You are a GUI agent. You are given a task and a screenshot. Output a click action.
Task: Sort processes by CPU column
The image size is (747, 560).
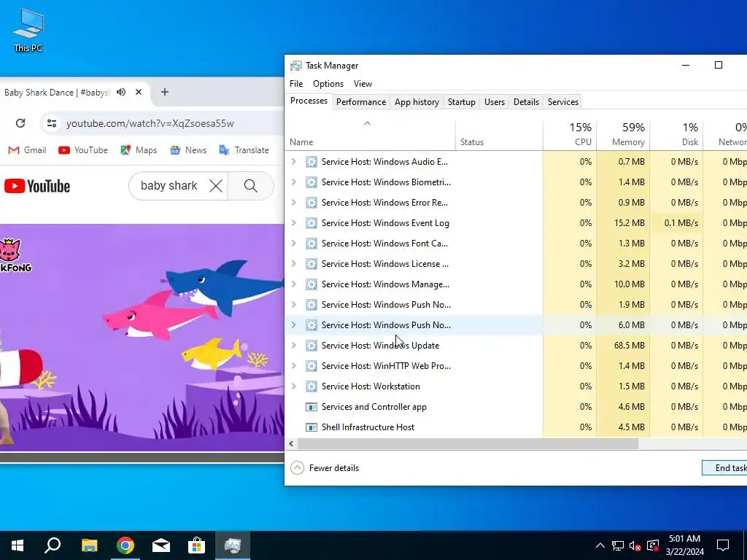(x=570, y=135)
